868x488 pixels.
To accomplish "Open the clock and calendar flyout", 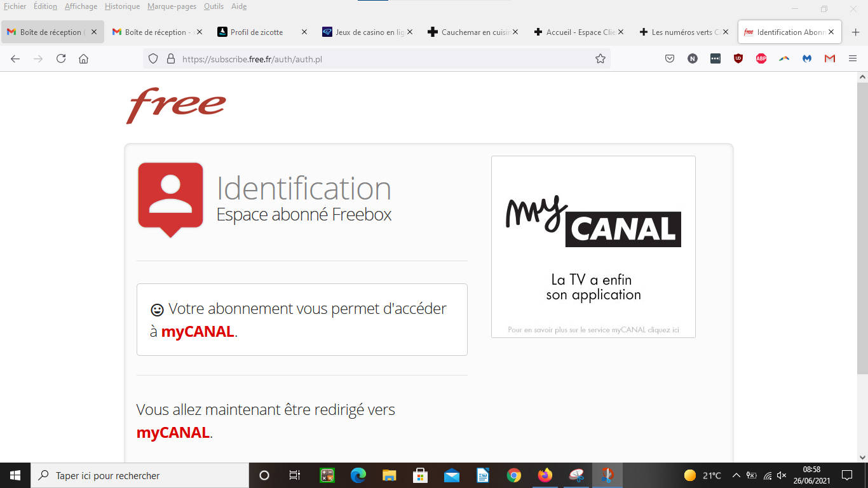I will click(x=812, y=475).
